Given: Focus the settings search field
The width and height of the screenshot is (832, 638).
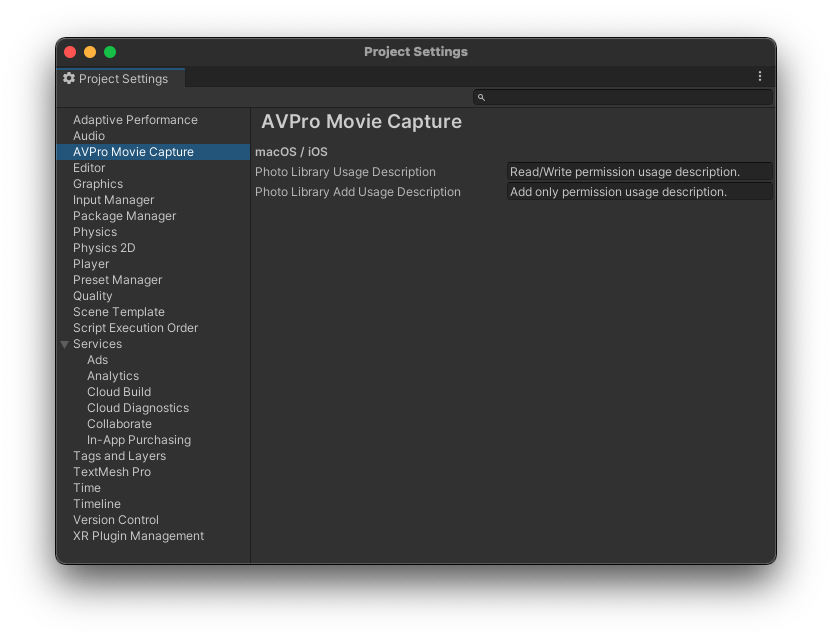Looking at the screenshot, I should (623, 98).
